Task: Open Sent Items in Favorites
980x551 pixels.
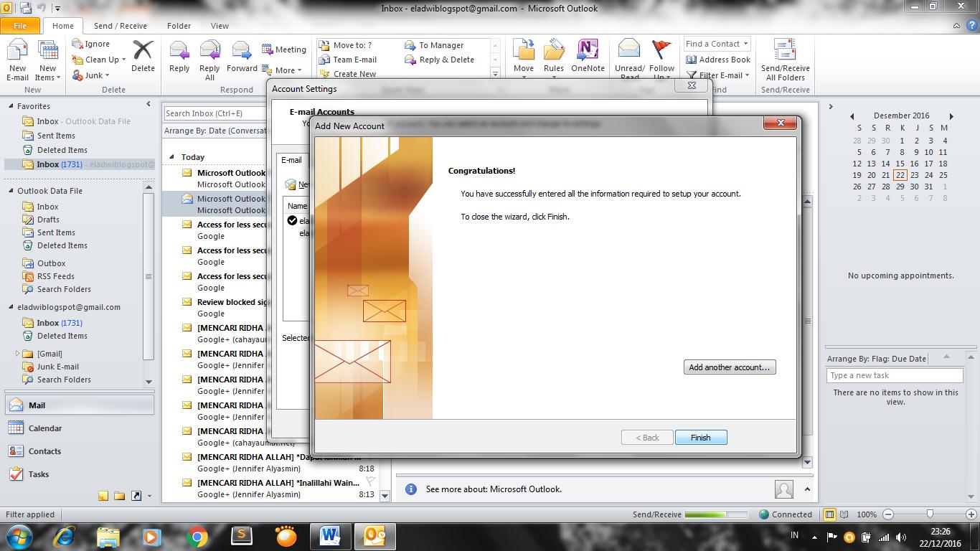Action: [56, 136]
